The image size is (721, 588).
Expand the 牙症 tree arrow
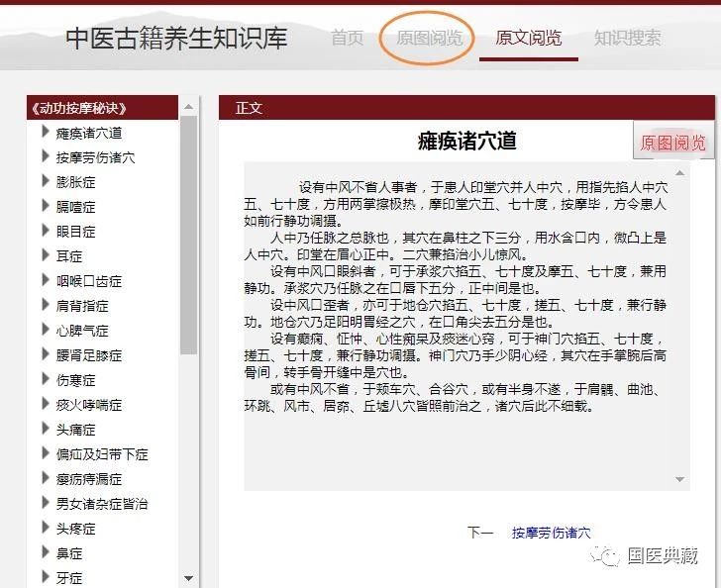click(46, 577)
